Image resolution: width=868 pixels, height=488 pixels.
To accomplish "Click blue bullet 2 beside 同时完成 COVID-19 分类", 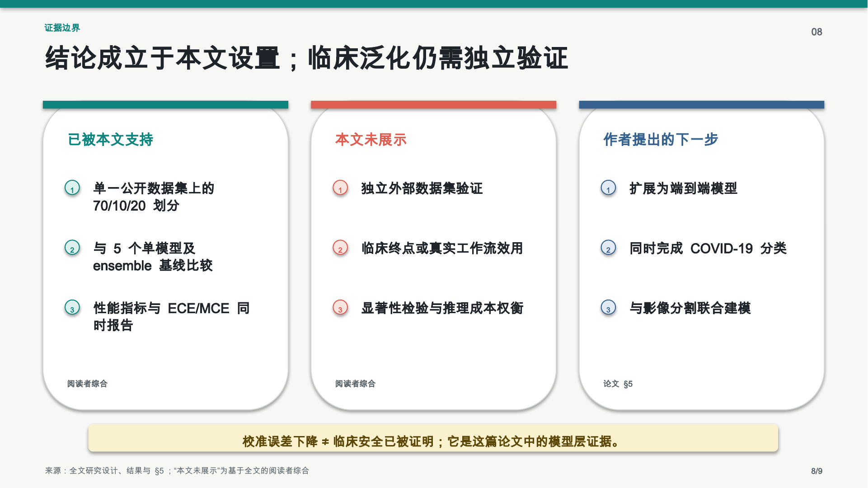I will point(608,248).
